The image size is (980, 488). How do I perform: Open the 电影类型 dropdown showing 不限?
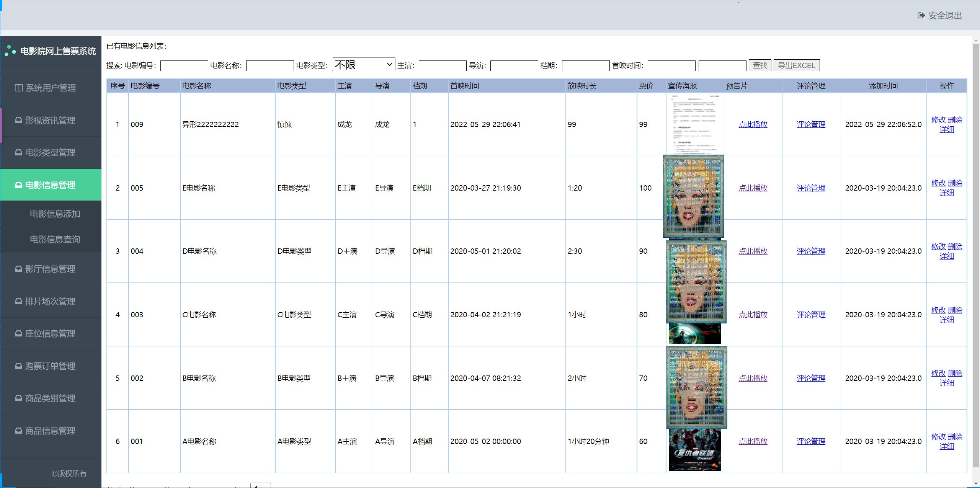pos(363,65)
